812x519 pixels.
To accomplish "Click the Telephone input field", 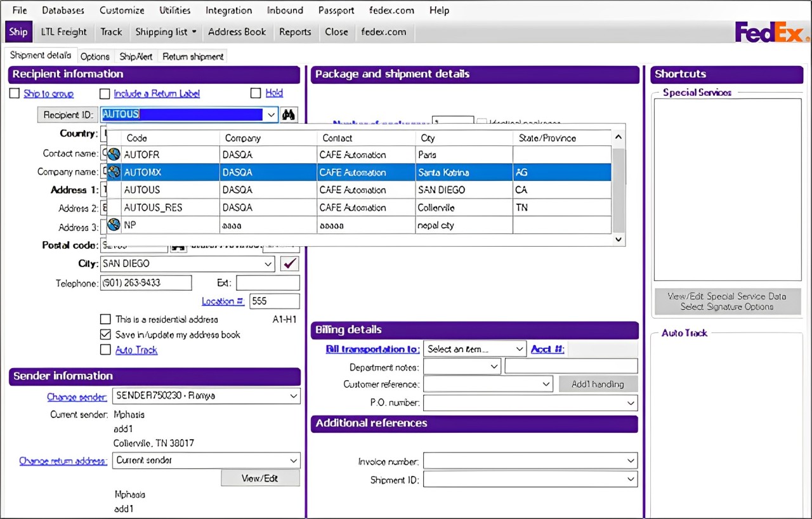I will 146,283.
